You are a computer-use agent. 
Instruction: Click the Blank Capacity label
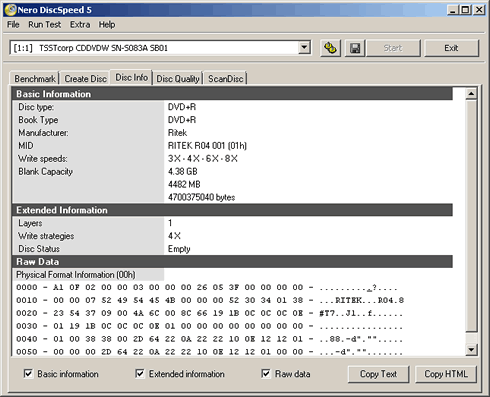[x=45, y=172]
